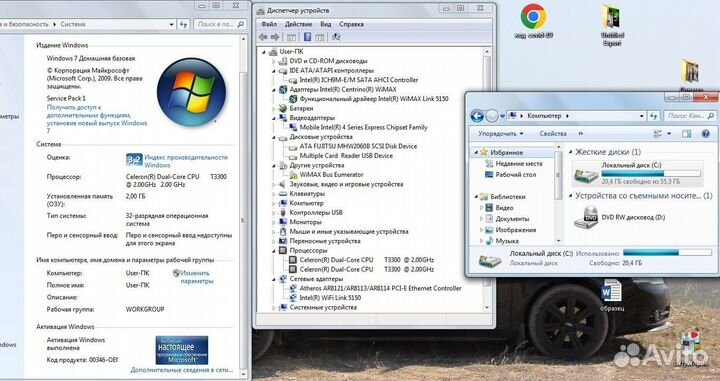Image resolution: width=720 pixels, height=381 pixels.
Task: Click the blue help icon in explorer toolbar
Action: click(706, 134)
